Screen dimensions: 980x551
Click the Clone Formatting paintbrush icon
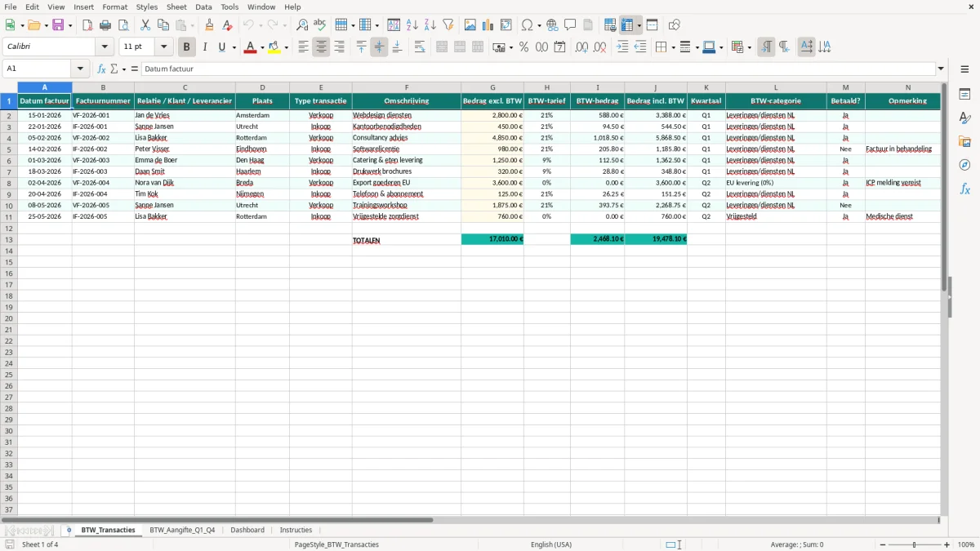pos(209,25)
